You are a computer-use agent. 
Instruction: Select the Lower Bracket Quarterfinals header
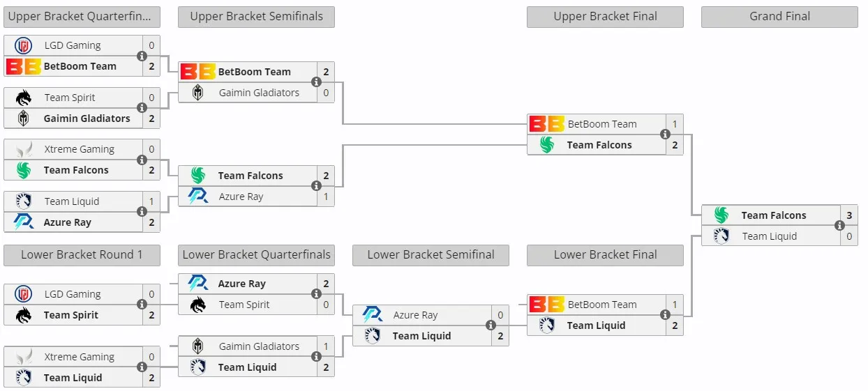256,255
